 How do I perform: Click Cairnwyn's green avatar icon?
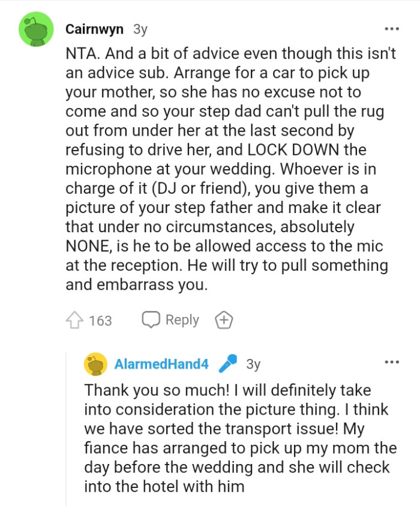[x=37, y=29]
